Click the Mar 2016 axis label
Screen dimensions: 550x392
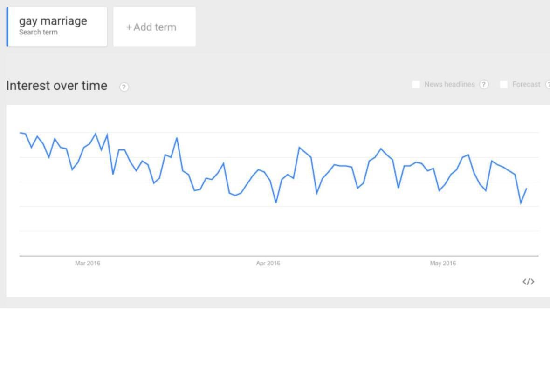pos(88,264)
